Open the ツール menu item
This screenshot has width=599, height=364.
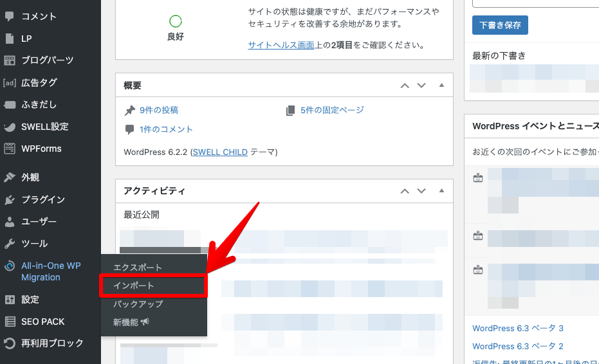[x=34, y=243]
